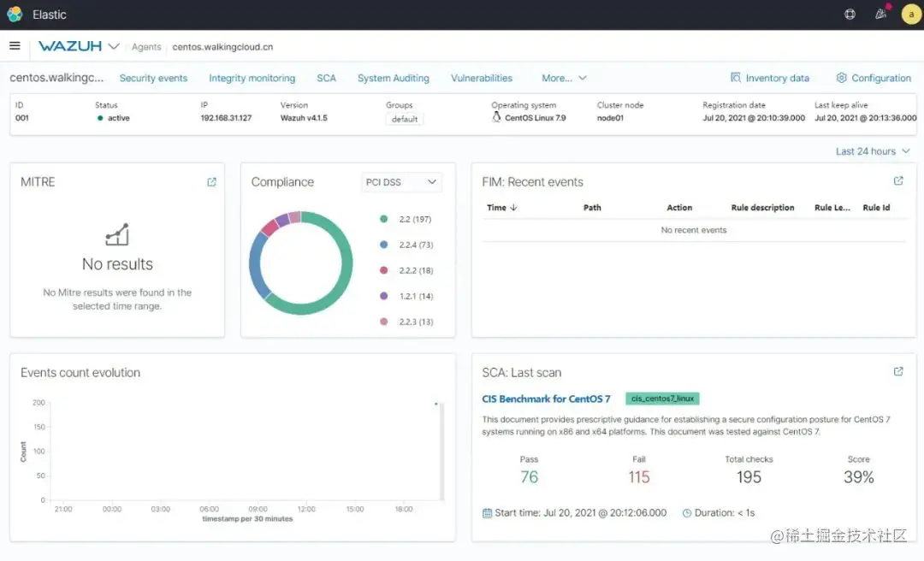
Task: Click the compliance donut chart
Action: (x=301, y=263)
